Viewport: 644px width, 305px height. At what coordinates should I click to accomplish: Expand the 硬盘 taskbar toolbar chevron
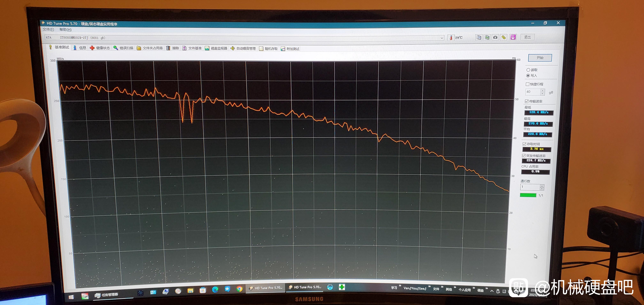coord(487,289)
